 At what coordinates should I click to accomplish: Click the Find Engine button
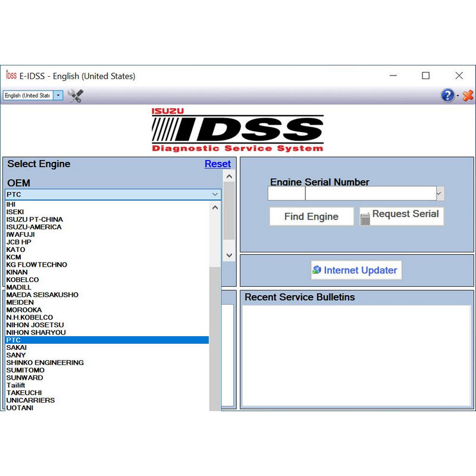pos(311,217)
